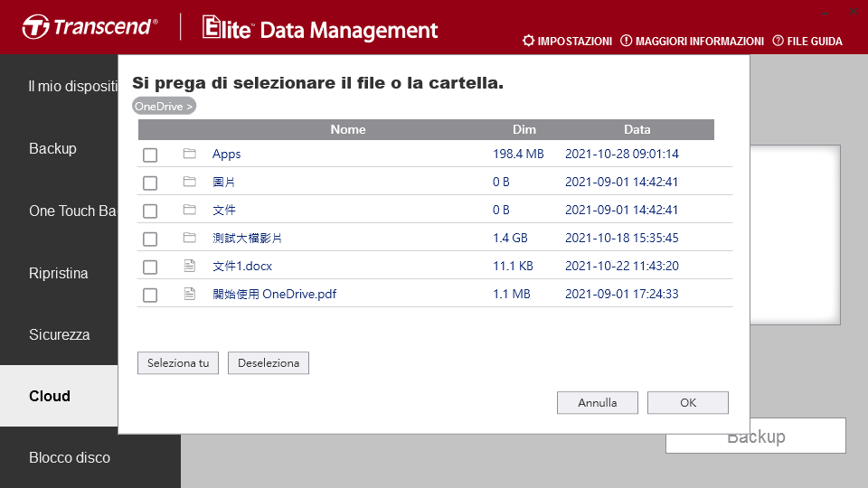Viewport: 868px width, 488px height.
Task: Click the Deseleziona button
Action: [269, 363]
